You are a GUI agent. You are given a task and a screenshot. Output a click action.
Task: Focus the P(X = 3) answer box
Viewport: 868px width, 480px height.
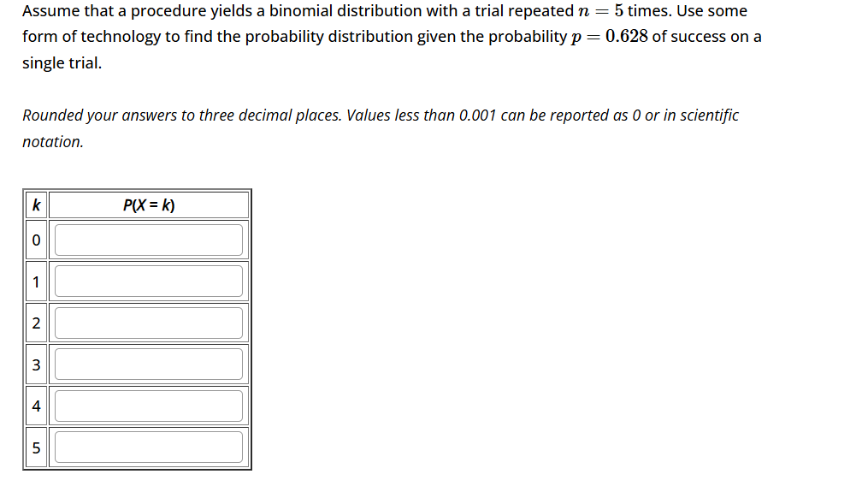149,365
